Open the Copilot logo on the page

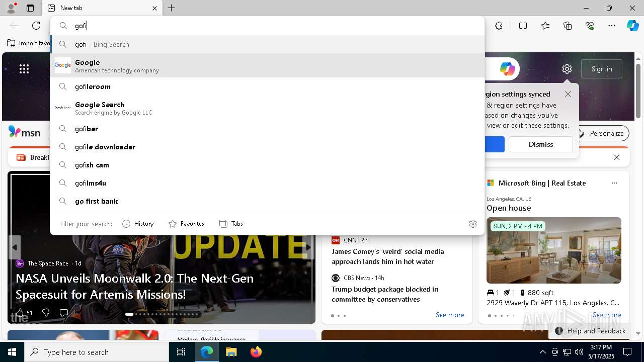(x=507, y=69)
